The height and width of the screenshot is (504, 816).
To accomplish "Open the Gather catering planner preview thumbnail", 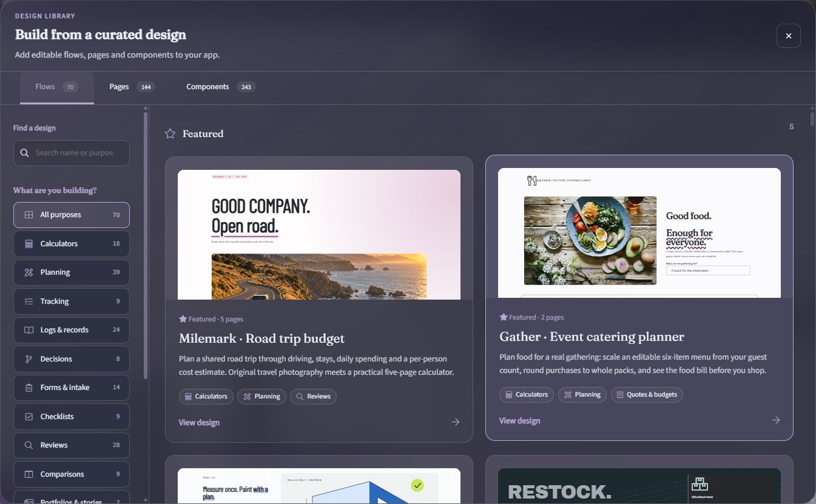I will (x=639, y=233).
